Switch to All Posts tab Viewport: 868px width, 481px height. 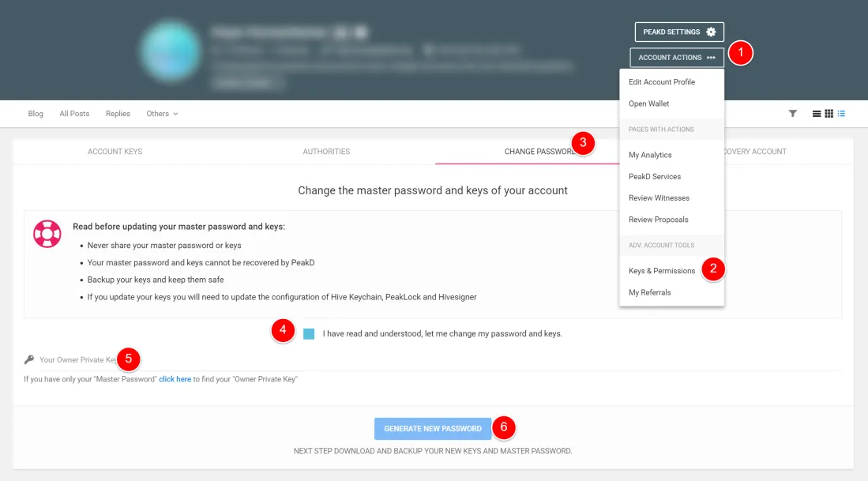click(74, 114)
